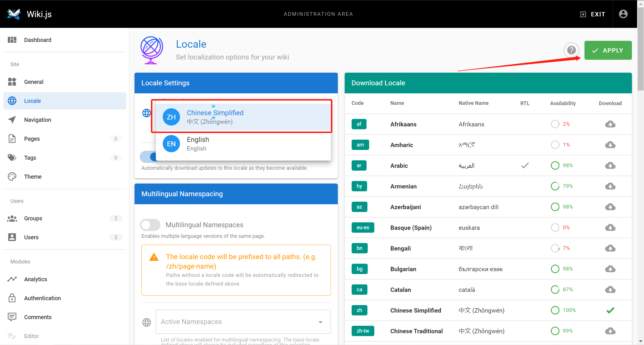Image resolution: width=644 pixels, height=345 pixels.
Task: Download the Bulgarian locale
Action: click(610, 269)
